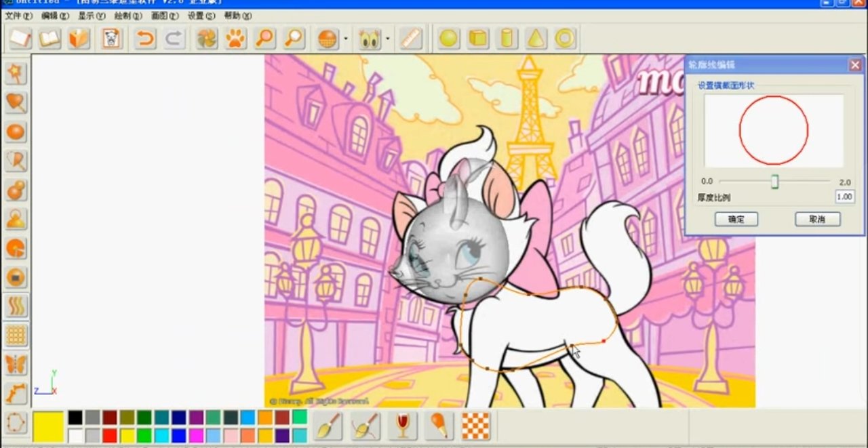Screen dimensions: 868x448
Task: Click the paw print pan icon
Action: 235,39
